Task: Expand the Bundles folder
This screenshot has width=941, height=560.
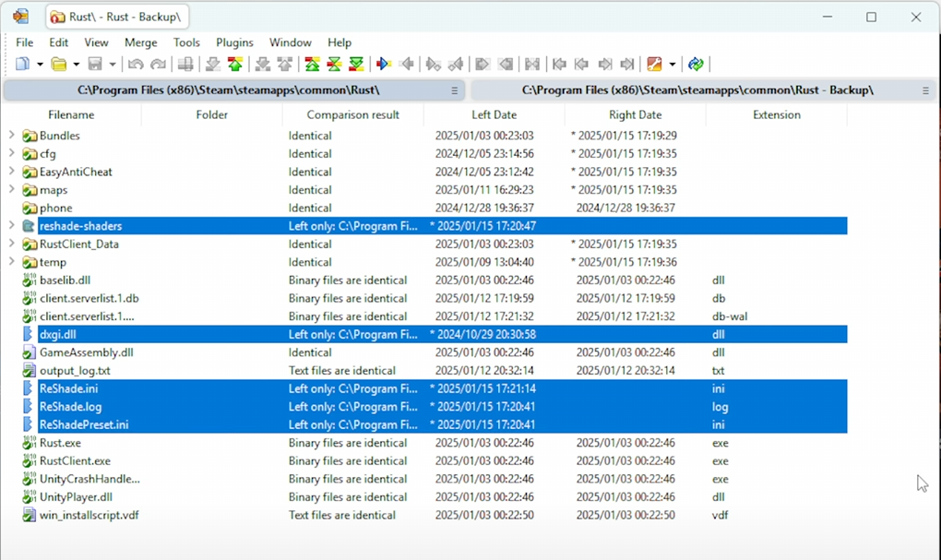Action: click(x=11, y=135)
